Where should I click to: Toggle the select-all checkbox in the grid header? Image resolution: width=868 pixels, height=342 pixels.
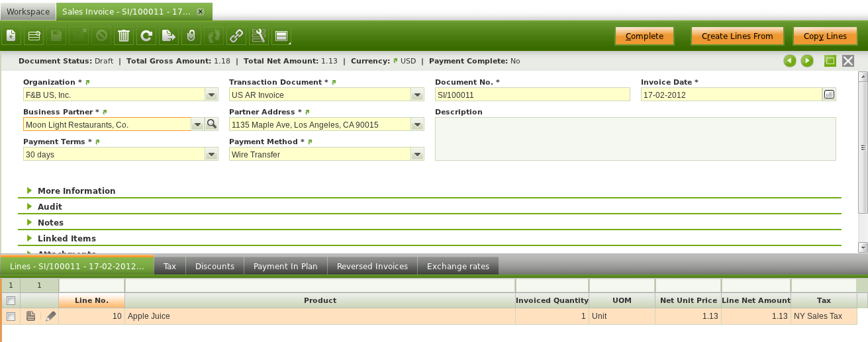coord(11,301)
